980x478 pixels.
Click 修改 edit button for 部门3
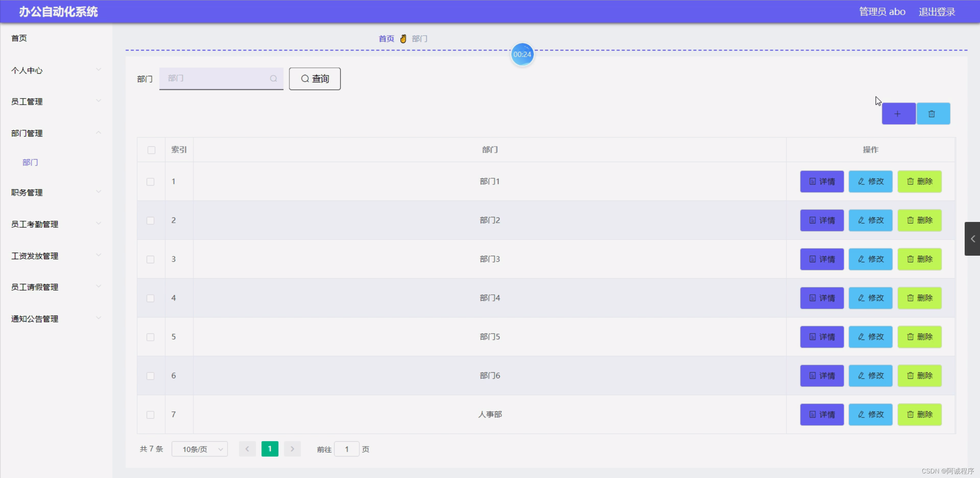(x=870, y=259)
